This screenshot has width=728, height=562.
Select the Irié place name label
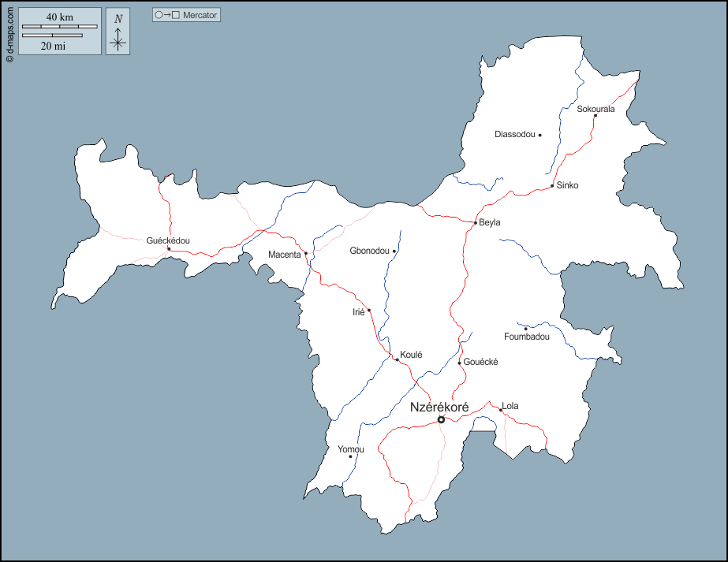point(358,312)
